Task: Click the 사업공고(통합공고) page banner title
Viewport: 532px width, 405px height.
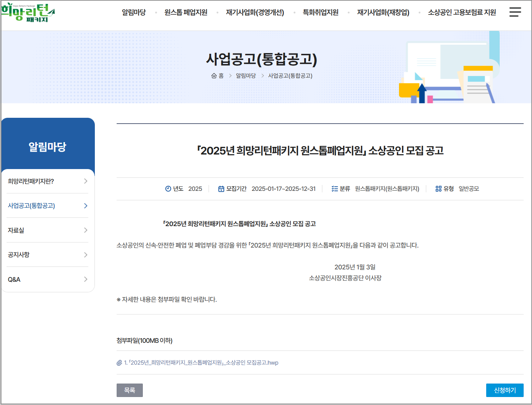Action: (x=262, y=59)
